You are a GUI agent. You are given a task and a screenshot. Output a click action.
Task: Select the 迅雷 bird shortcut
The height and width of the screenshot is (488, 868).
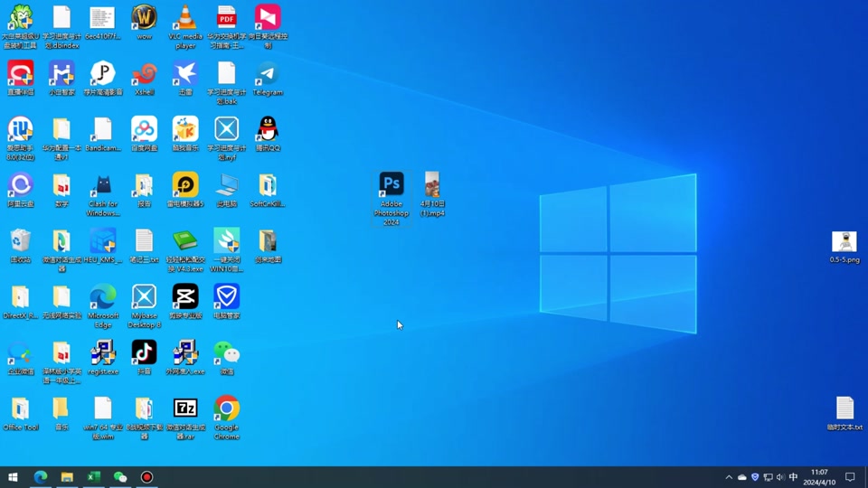pos(185,78)
